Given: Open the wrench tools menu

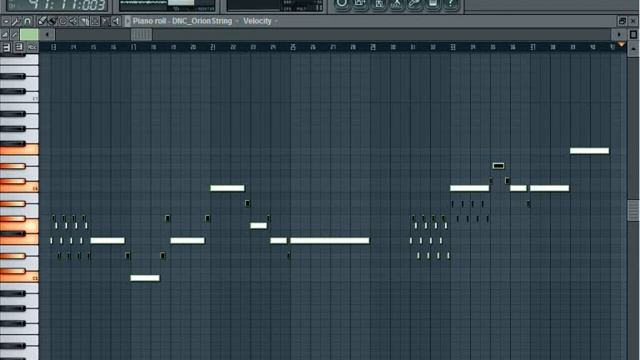Looking at the screenshot, I should 16,21.
